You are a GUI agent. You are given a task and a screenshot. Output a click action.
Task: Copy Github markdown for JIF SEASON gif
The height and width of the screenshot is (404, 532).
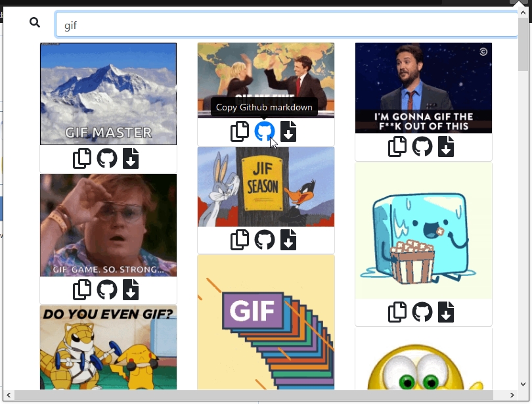[x=264, y=240]
